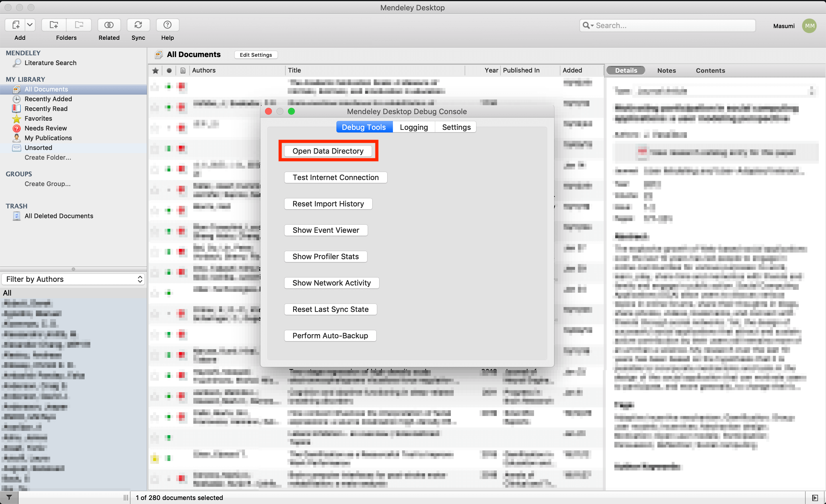Sort by the Added column header

pos(582,70)
